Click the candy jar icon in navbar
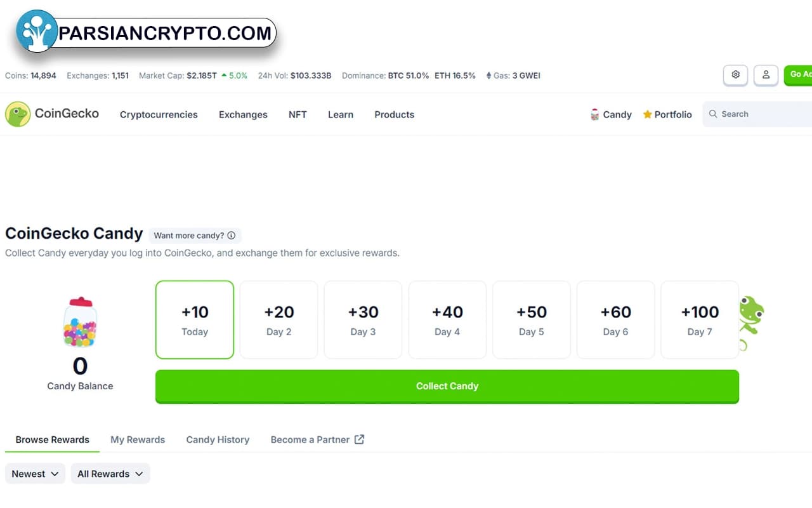 pos(594,114)
